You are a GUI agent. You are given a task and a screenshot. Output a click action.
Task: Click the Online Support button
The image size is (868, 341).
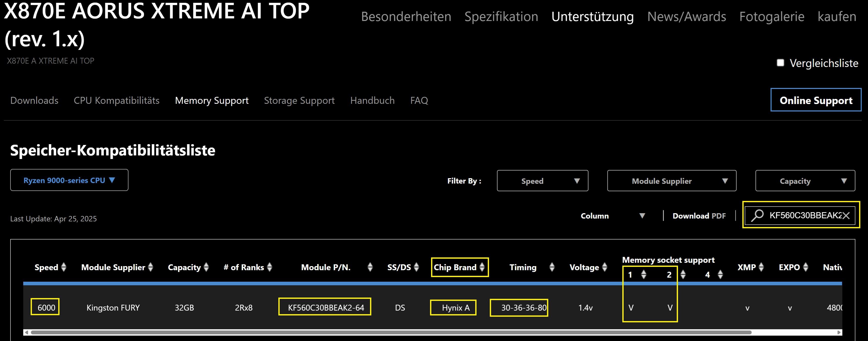pos(815,100)
